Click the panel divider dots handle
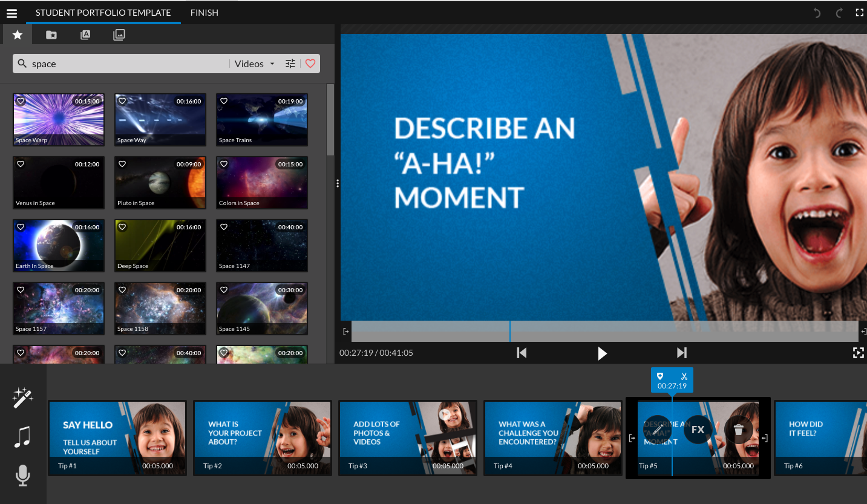The height and width of the screenshot is (504, 867). click(338, 184)
